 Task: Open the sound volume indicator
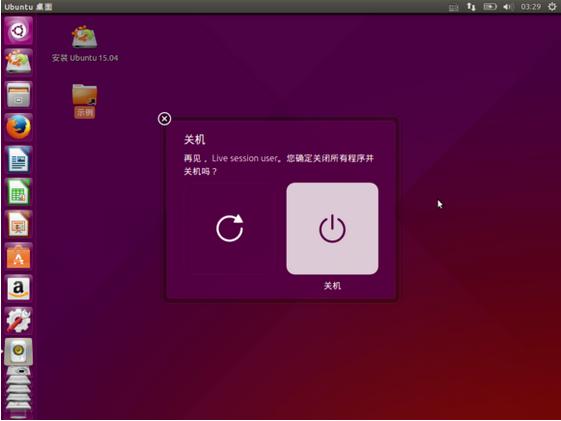507,7
